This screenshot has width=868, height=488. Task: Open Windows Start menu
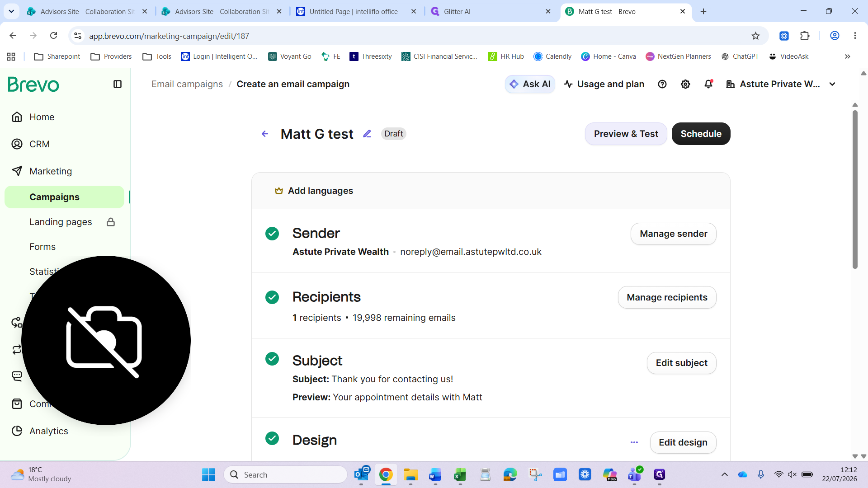click(208, 474)
